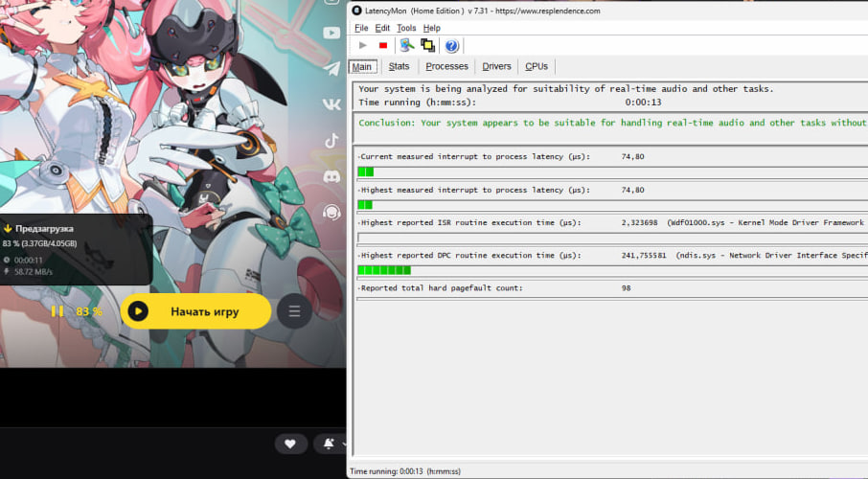Click the current interrupt to process latency bar
This screenshot has height=479, width=868.
(x=613, y=172)
